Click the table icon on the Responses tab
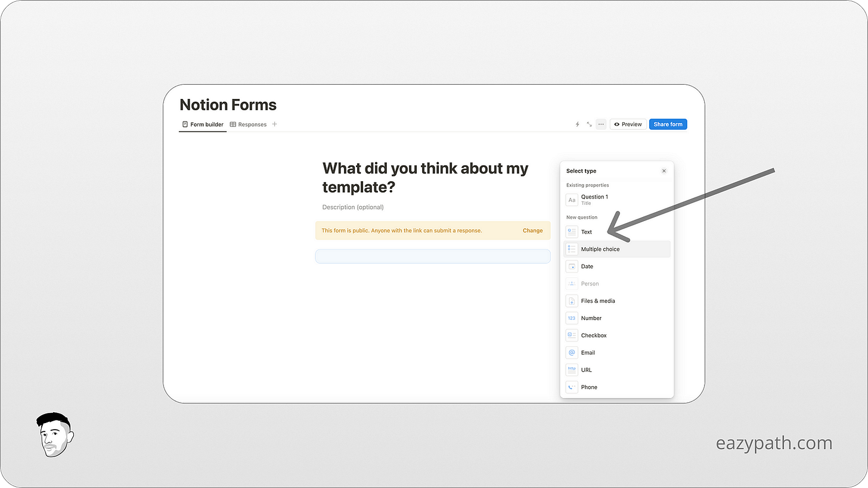 [233, 125]
